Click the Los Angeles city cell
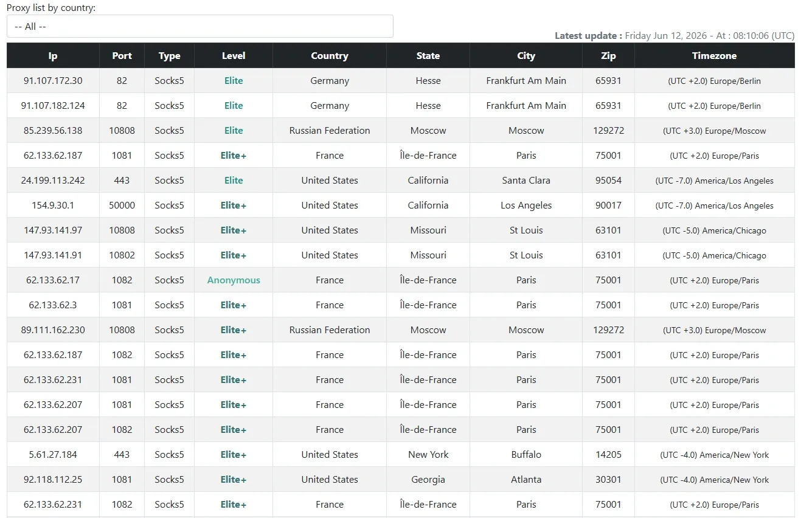Screen dimensions: 812x518 pyautogui.click(x=526, y=205)
